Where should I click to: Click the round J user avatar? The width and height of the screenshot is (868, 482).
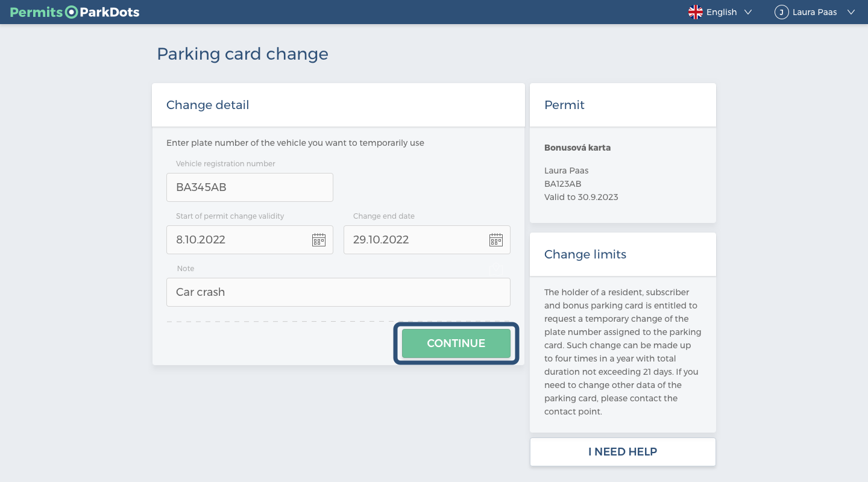[x=782, y=12]
